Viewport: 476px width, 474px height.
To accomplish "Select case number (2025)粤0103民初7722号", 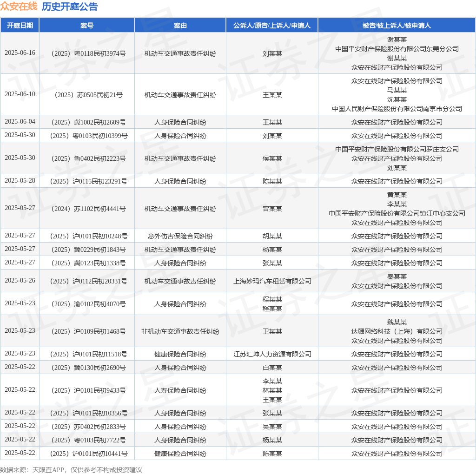I will tap(89, 440).
